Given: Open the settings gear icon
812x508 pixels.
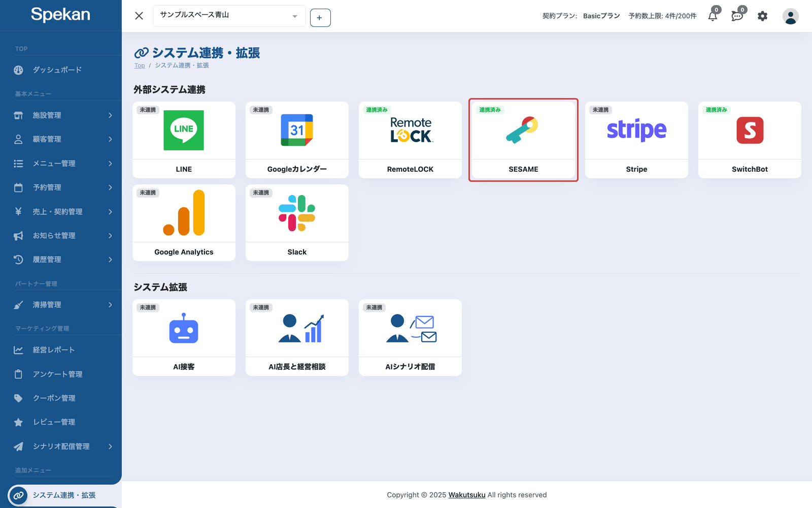Looking at the screenshot, I should pyautogui.click(x=762, y=16).
